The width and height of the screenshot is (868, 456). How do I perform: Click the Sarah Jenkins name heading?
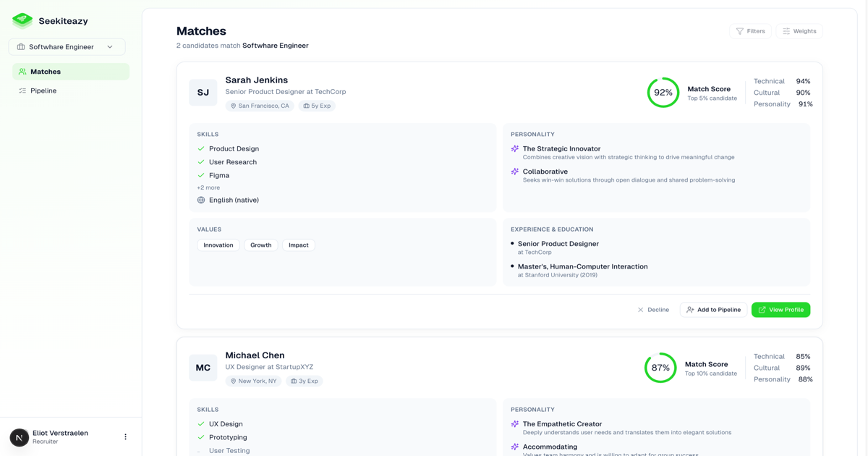coord(256,80)
